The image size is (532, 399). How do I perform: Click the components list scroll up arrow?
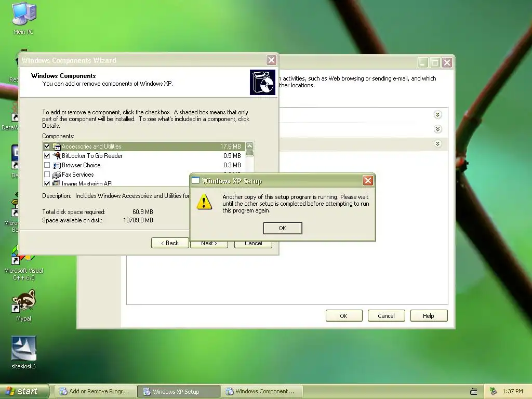[x=250, y=146]
